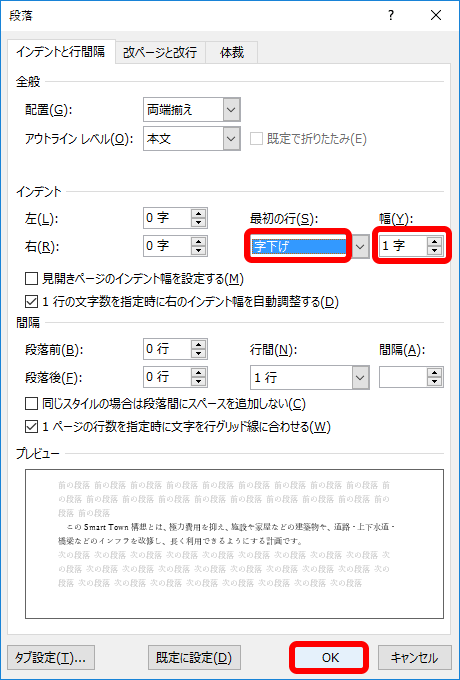The height and width of the screenshot is (680, 460).
Task: Open タブ設定 tab settings button
Action: [x=51, y=657]
